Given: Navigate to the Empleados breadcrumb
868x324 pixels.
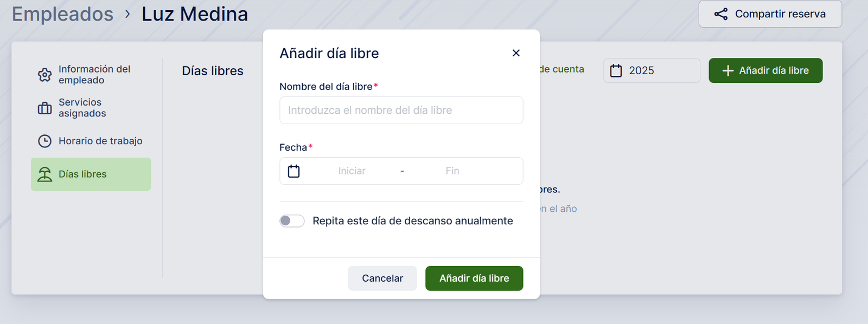Looking at the screenshot, I should [63, 14].
